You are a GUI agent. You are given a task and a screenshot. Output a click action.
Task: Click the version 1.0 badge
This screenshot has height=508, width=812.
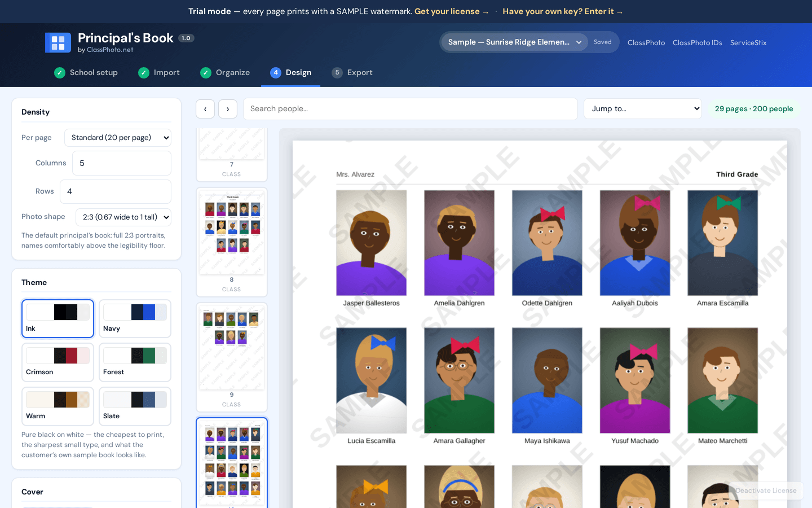[186, 38]
